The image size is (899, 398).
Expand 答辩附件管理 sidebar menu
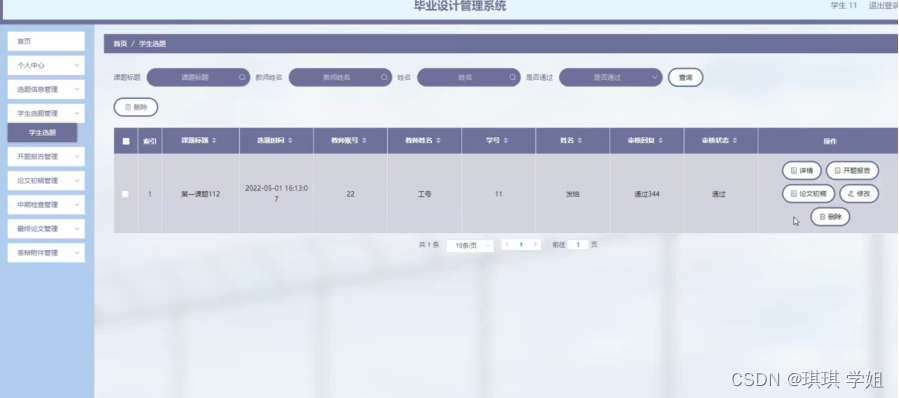pyautogui.click(x=46, y=253)
